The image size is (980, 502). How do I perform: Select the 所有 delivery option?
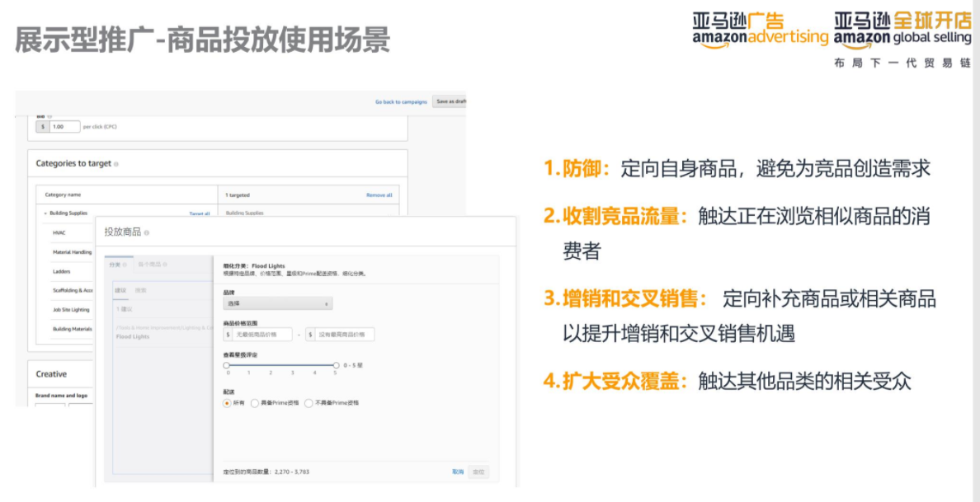(227, 402)
